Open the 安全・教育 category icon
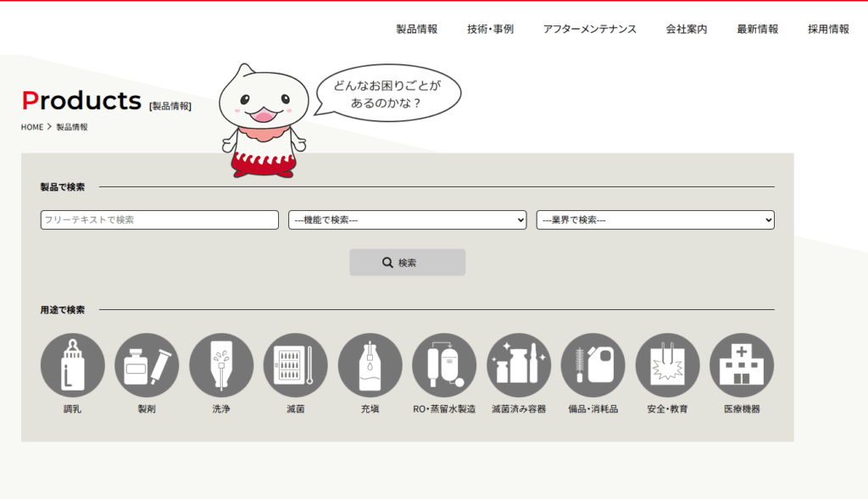Image resolution: width=868 pixels, height=499 pixels. [x=667, y=365]
